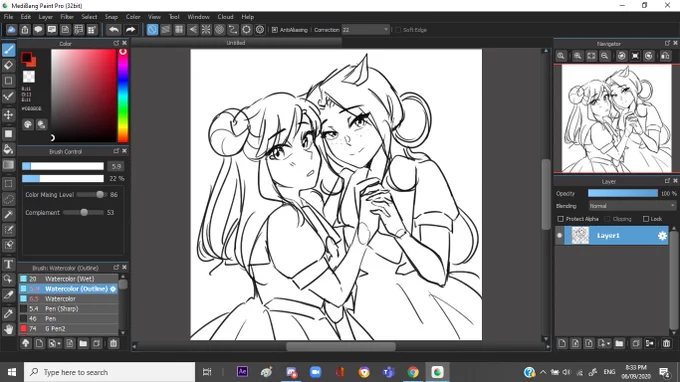The height and width of the screenshot is (382, 680).
Task: Select Layer1 in the layer list
Action: [616, 235]
